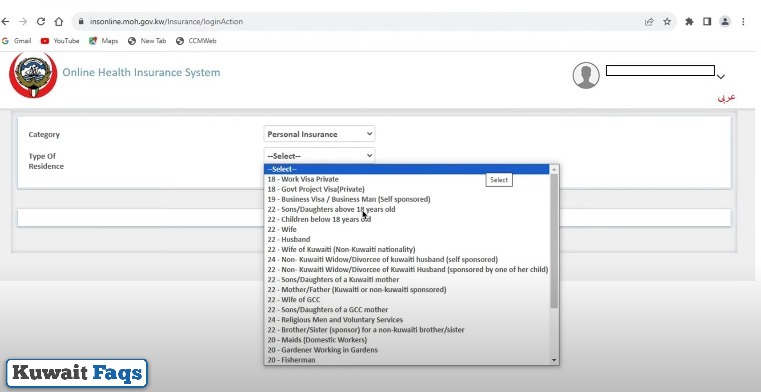Screen dimensions: 761x392
Task: Open the Extensions puzzle icon
Action: [689, 21]
